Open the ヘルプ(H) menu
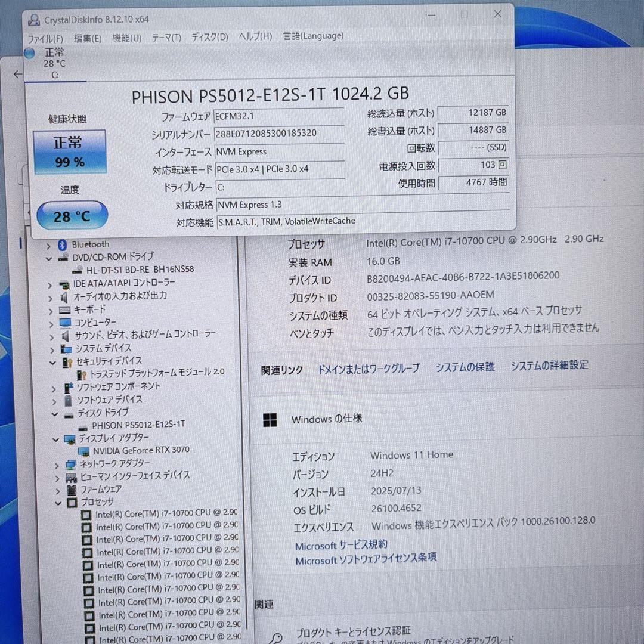Image resolution: width=644 pixels, height=644 pixels. pos(255,36)
